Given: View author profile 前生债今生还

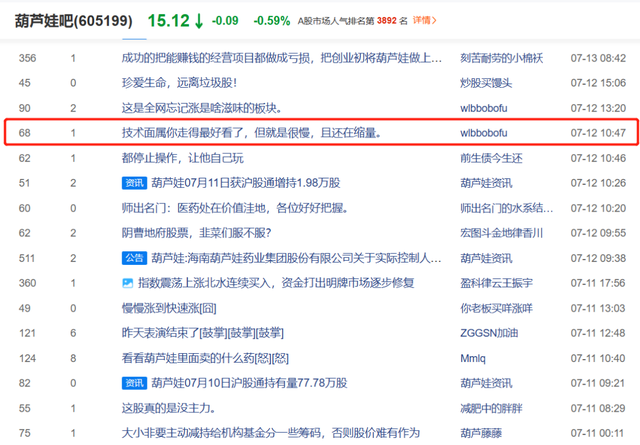Looking at the screenshot, I should [x=491, y=158].
